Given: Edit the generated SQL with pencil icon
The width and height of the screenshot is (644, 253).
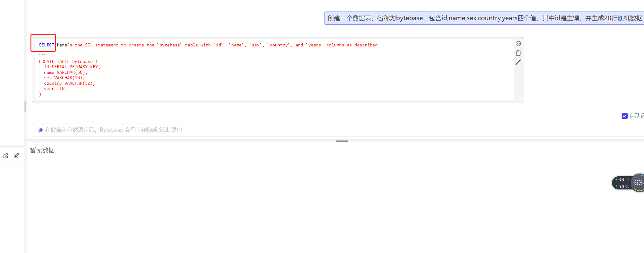Looking at the screenshot, I should (x=518, y=63).
